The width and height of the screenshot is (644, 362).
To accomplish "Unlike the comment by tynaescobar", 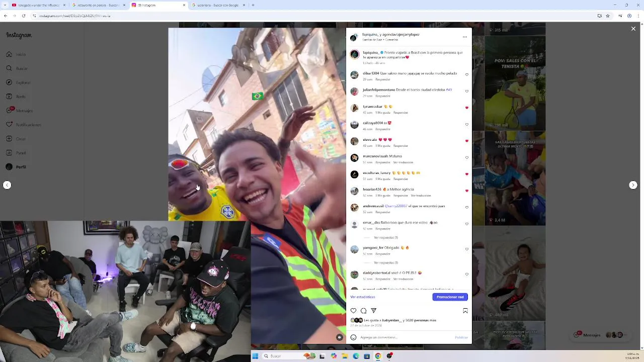I will point(467,108).
